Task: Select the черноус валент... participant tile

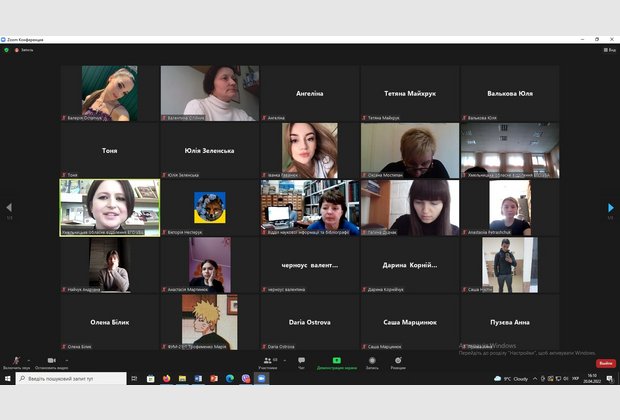Action: [x=310, y=265]
